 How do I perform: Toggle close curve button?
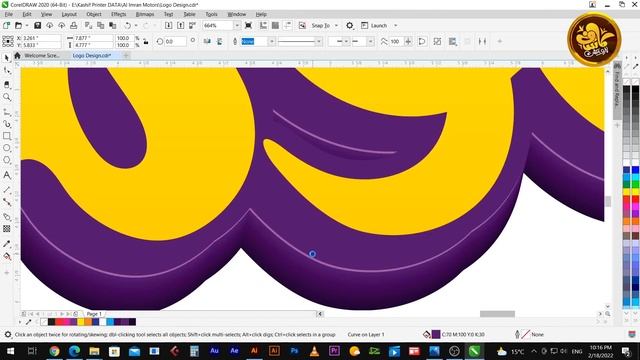point(422,41)
